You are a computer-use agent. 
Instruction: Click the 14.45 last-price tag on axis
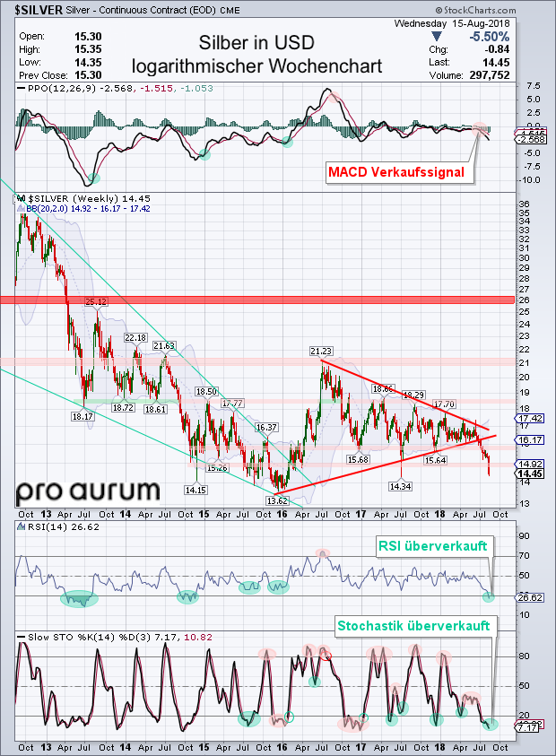[x=526, y=473]
